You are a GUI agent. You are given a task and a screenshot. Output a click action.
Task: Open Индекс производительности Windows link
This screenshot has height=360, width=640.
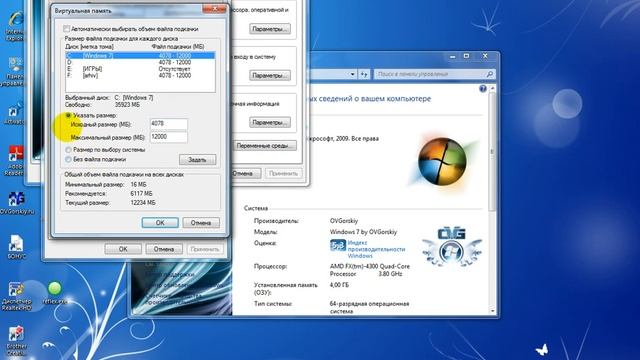[376, 249]
